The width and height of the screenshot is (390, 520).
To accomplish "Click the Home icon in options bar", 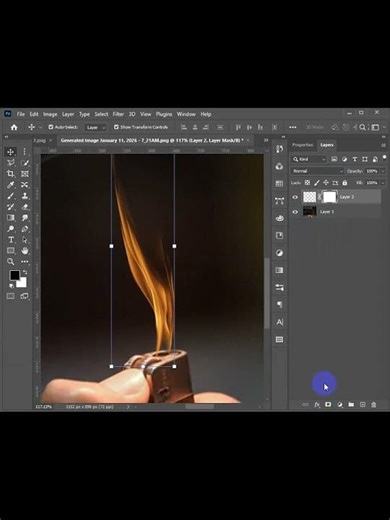I will [14, 127].
